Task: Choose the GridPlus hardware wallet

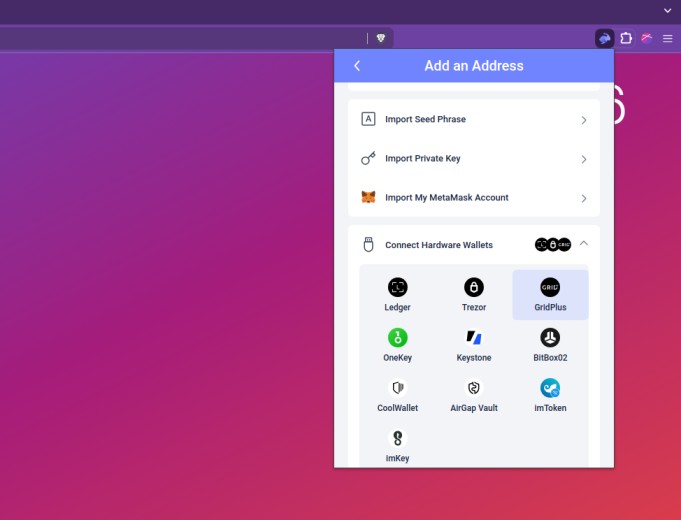Action: click(550, 295)
